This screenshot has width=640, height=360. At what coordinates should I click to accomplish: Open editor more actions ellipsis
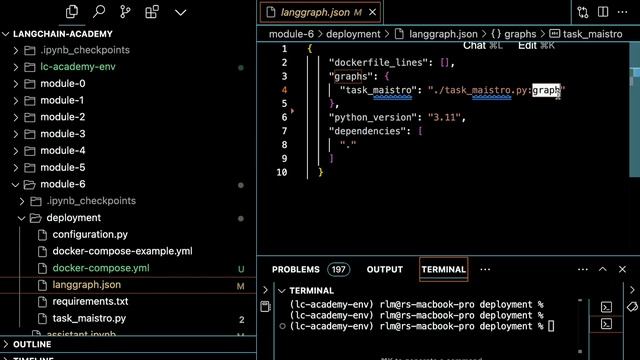pos(622,12)
